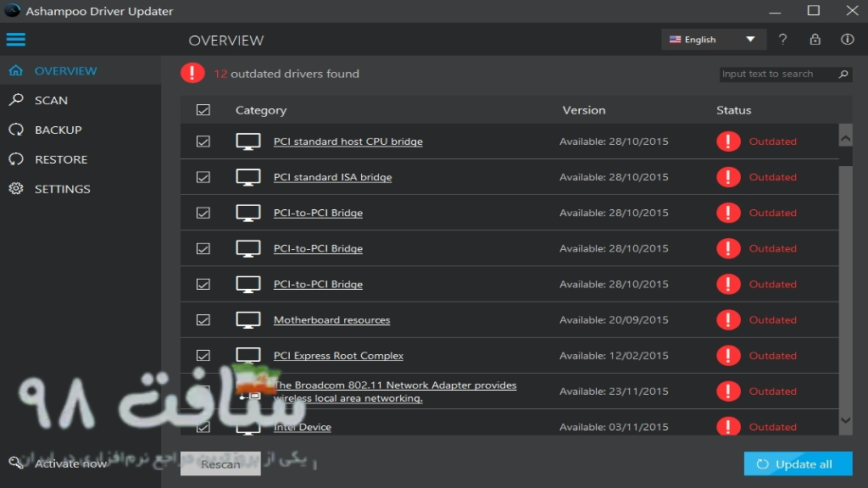This screenshot has height=488, width=868.
Task: Click outdated status icon for Intel Device
Action: pos(728,426)
